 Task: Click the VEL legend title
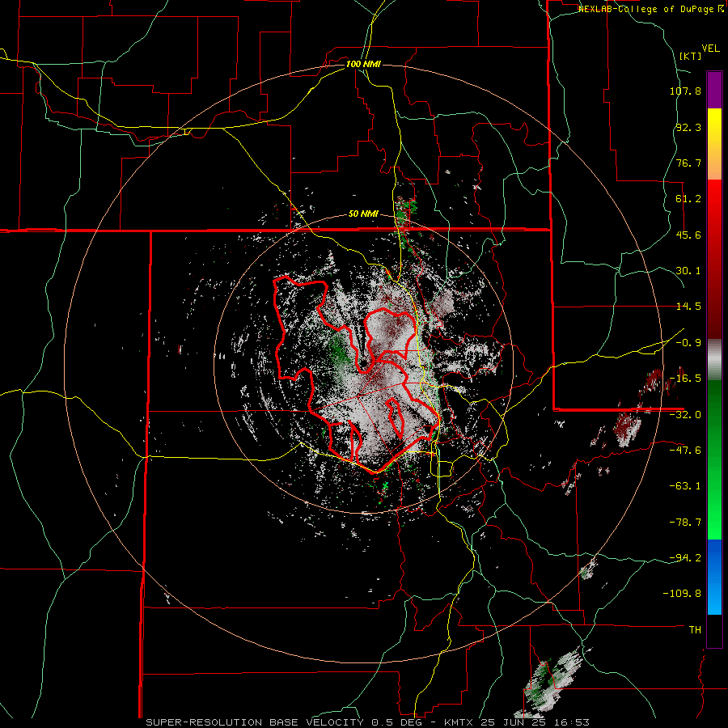pos(710,49)
